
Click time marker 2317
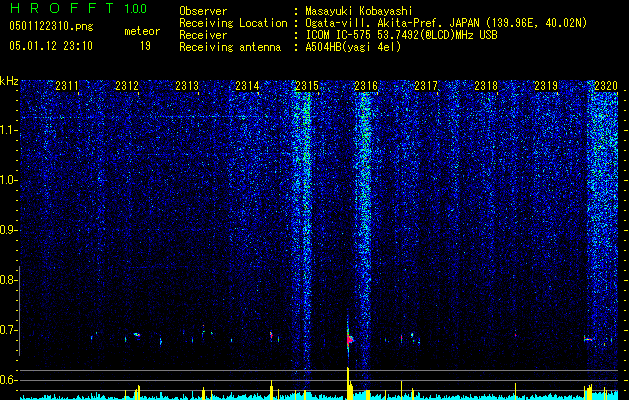tap(426, 86)
